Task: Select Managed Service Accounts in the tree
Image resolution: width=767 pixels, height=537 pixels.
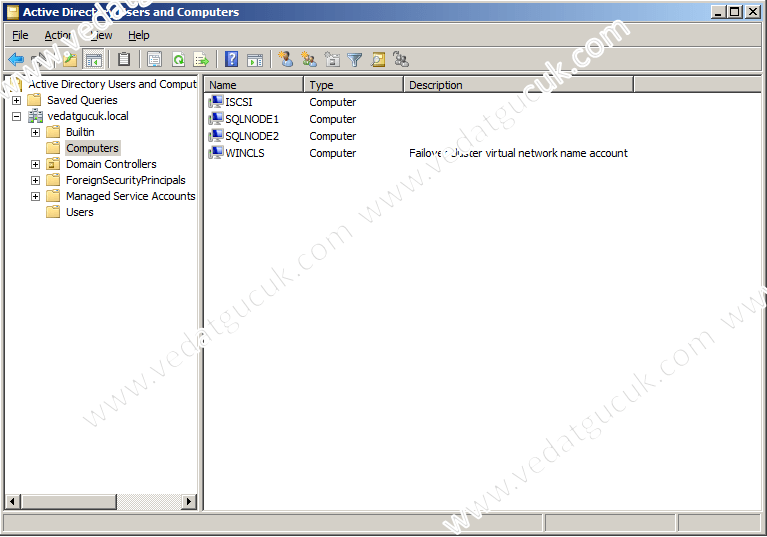Action: click(x=131, y=196)
